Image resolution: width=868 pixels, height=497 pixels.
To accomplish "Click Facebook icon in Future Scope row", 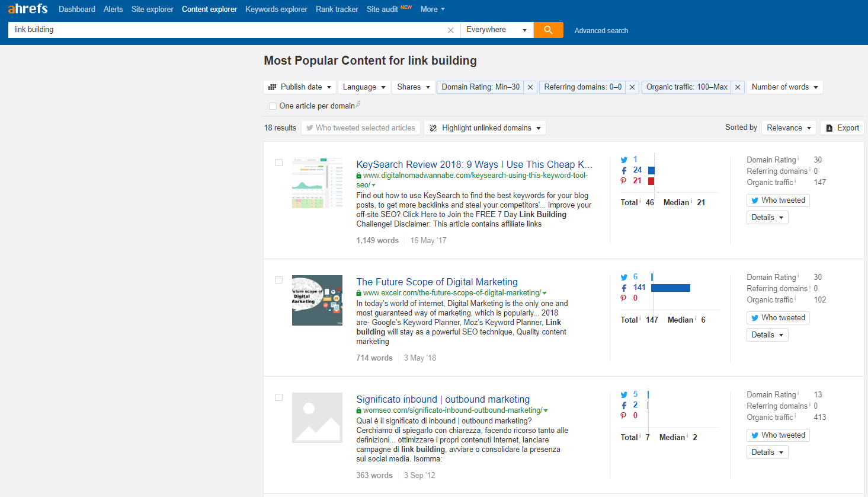I will pyautogui.click(x=624, y=288).
